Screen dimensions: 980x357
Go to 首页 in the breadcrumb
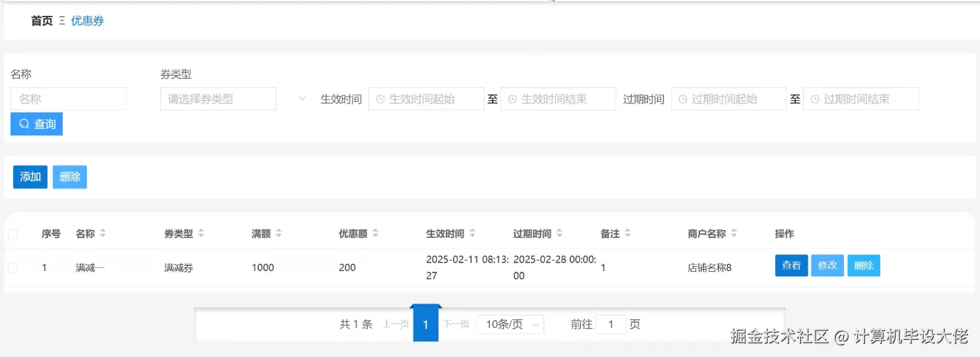(42, 20)
